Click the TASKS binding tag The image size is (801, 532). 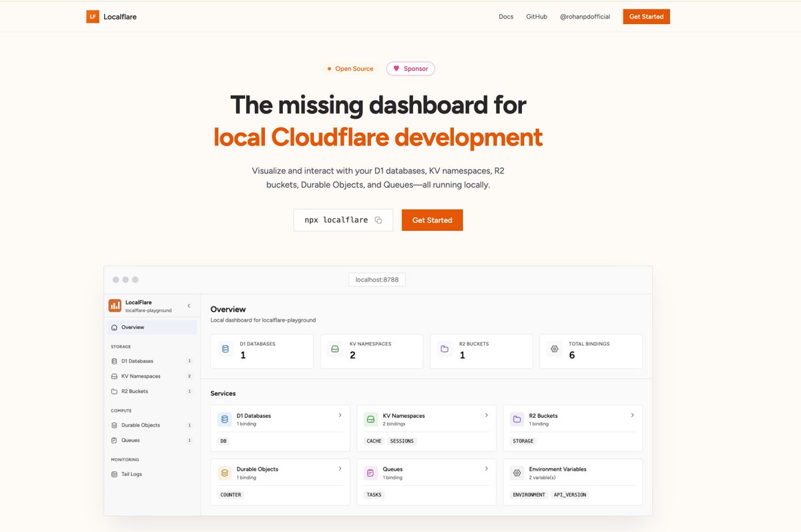click(374, 495)
